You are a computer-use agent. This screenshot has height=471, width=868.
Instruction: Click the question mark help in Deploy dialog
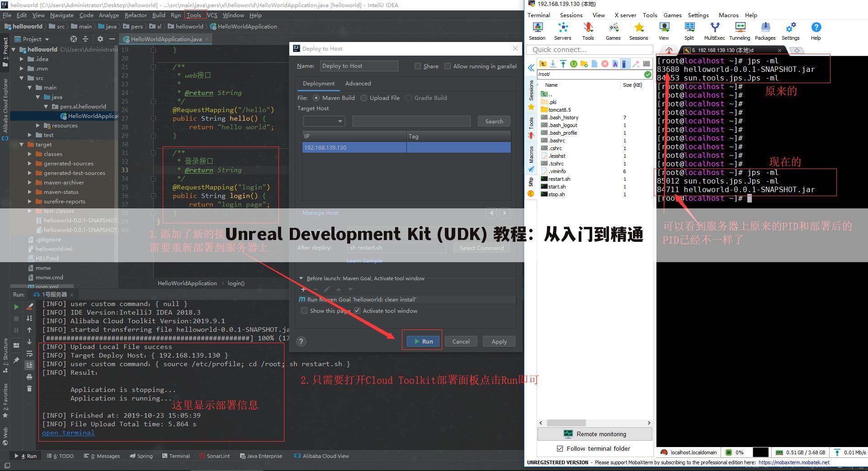301,341
